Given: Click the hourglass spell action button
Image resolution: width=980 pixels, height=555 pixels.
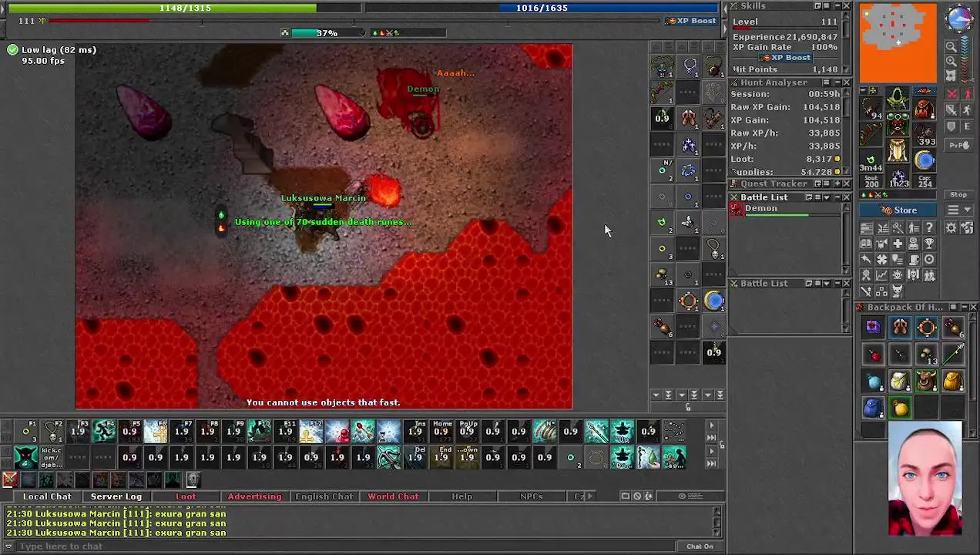Looking at the screenshot, I should point(388,431).
